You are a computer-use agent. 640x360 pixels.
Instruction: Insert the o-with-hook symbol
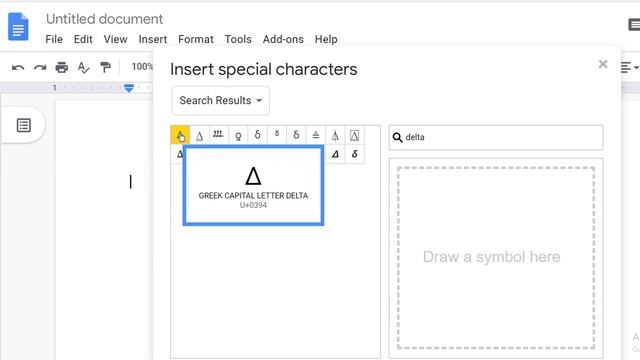click(238, 135)
